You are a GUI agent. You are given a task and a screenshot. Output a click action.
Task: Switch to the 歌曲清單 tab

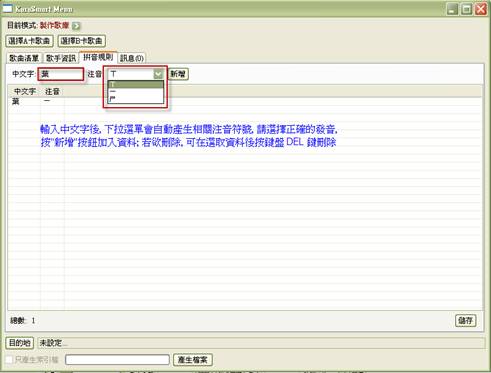24,58
